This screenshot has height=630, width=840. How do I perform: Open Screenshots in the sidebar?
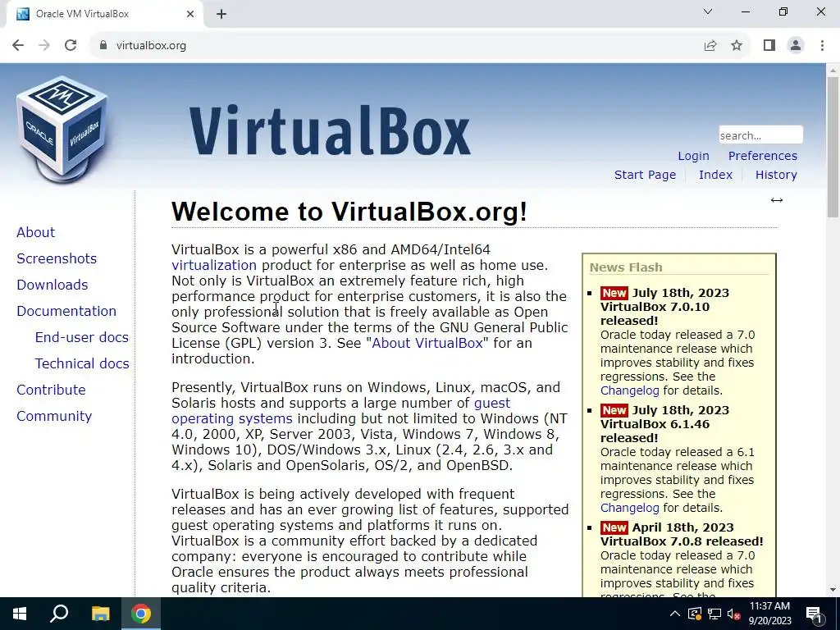pos(57,258)
